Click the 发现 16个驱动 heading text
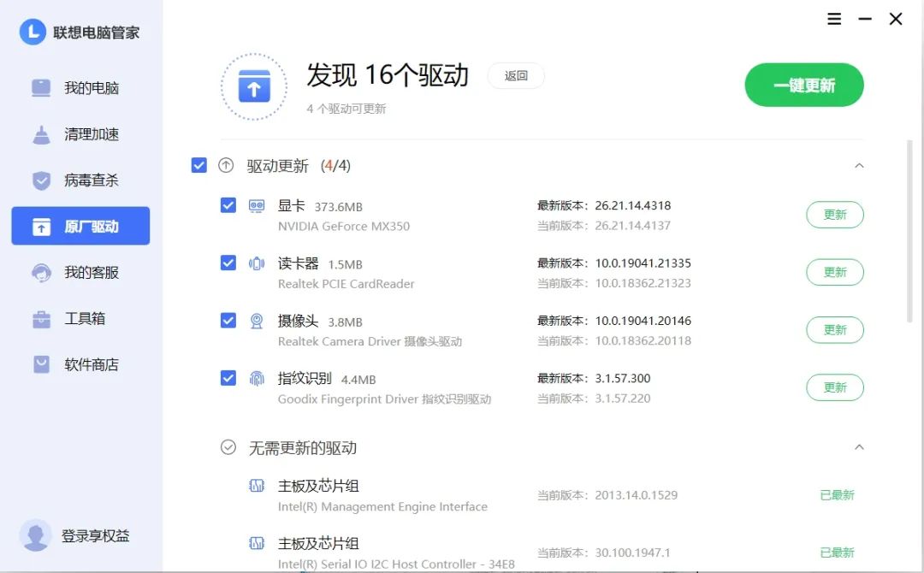924x573 pixels. click(x=388, y=74)
